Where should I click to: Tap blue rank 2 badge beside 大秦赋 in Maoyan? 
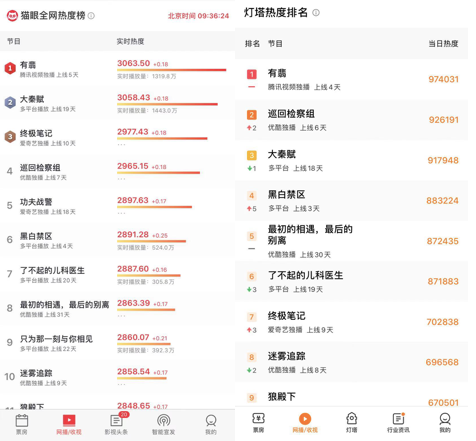(x=10, y=103)
